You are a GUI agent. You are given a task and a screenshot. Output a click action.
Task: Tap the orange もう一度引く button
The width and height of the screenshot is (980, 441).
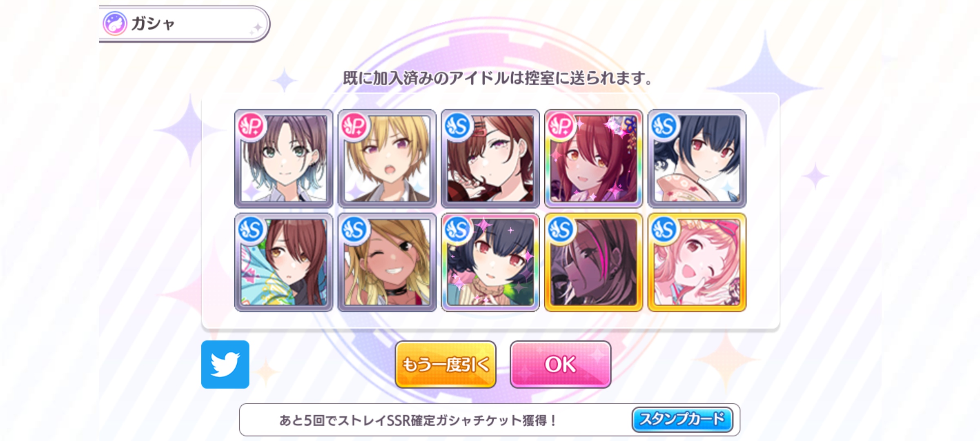(445, 364)
